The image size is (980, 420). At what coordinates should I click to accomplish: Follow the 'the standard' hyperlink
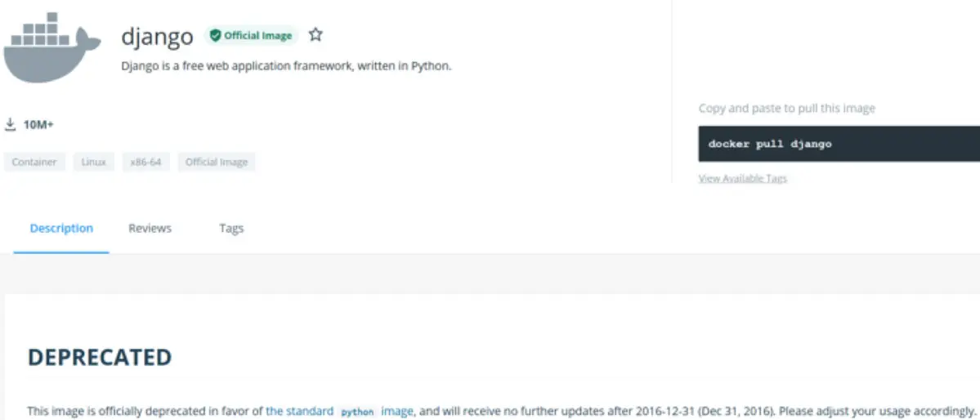[x=299, y=411]
